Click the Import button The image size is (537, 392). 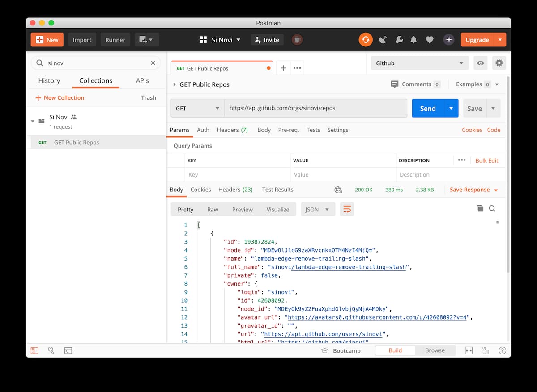click(x=82, y=40)
